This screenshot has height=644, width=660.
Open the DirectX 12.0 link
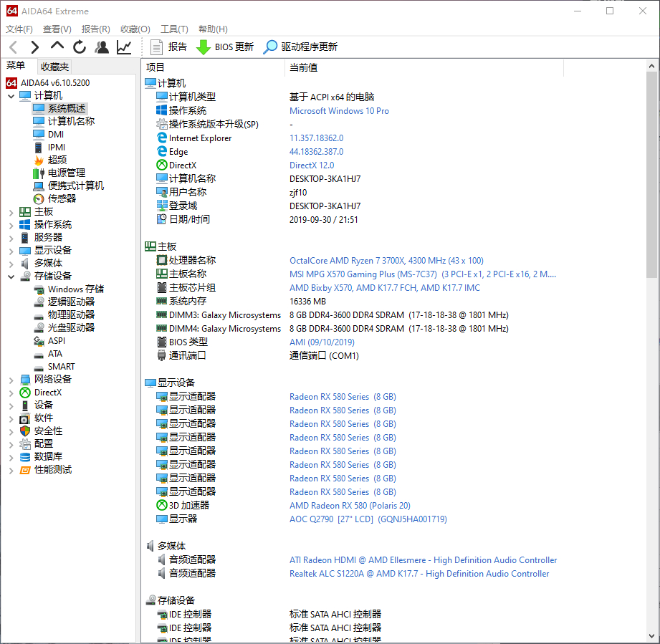[312, 165]
